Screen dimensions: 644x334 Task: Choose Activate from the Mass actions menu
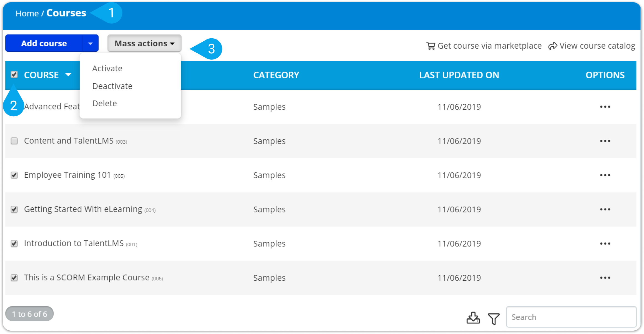[x=107, y=69]
